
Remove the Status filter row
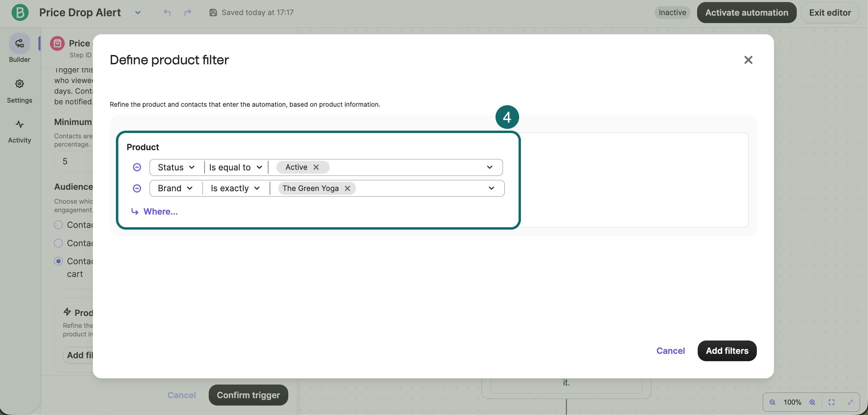point(137,167)
